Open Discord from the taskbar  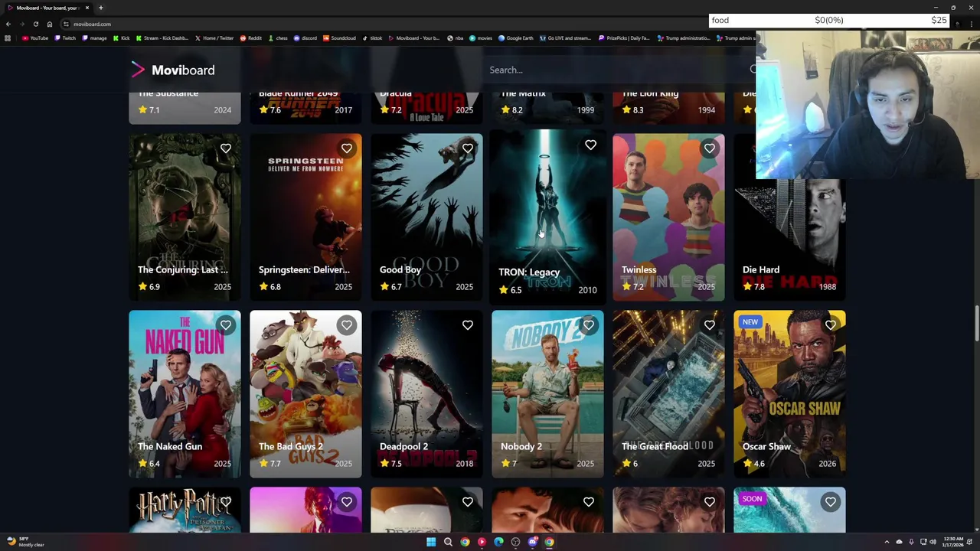(532, 542)
